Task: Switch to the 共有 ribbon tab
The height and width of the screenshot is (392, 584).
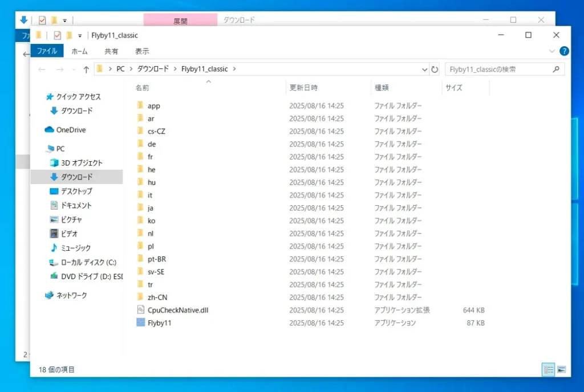Action: (x=111, y=51)
